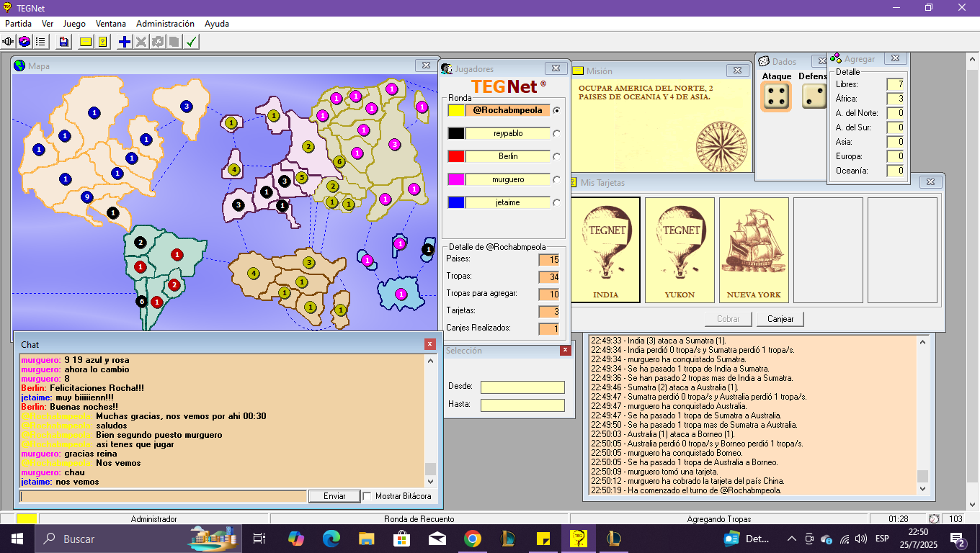Click the Libres value field in Agregar
The height and width of the screenshot is (553, 980).
895,84
